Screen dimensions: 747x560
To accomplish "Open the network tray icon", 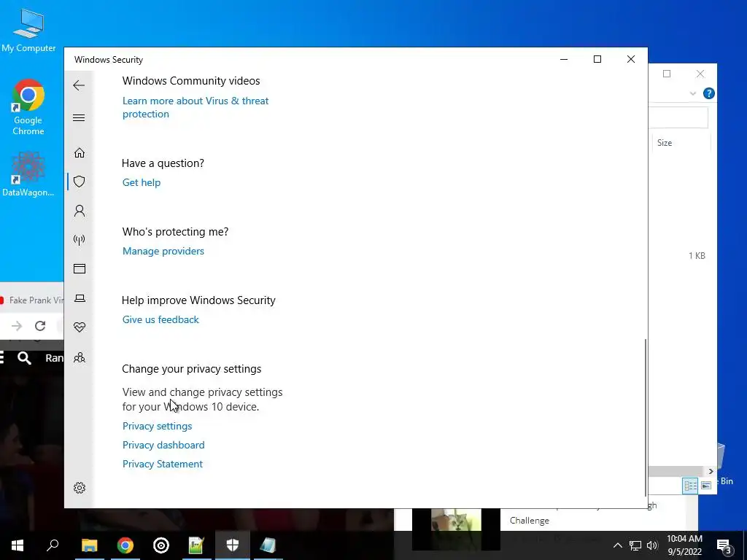I will point(635,545).
